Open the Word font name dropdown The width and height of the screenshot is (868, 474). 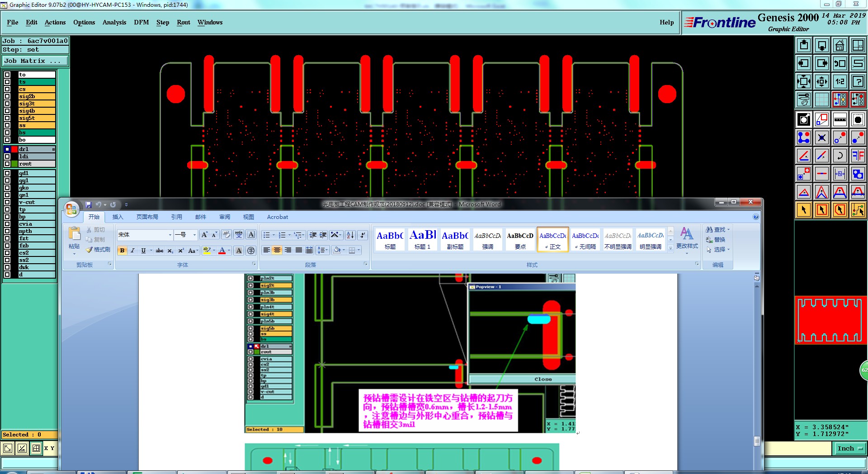[170, 235]
